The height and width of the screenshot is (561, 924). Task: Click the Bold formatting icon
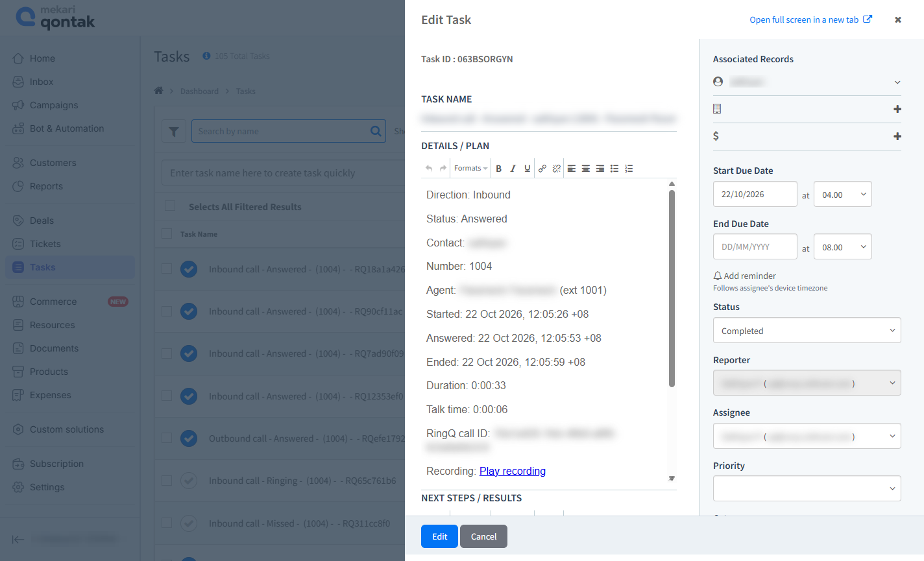498,169
